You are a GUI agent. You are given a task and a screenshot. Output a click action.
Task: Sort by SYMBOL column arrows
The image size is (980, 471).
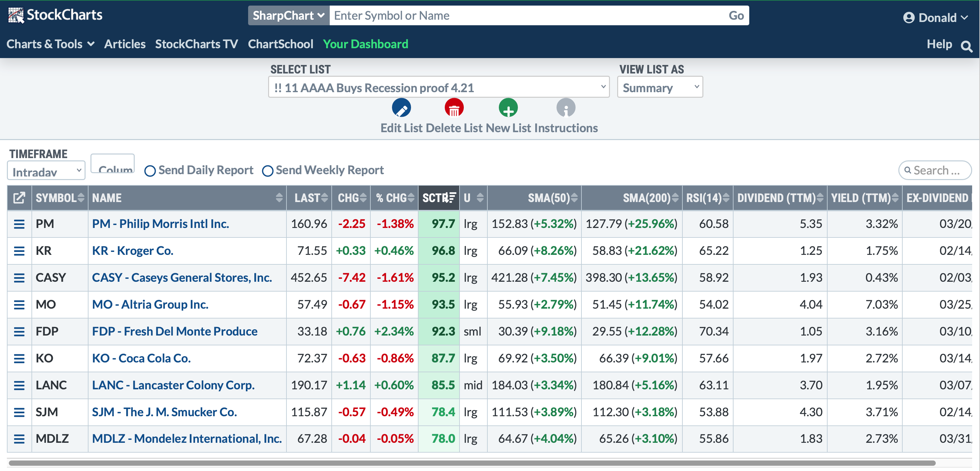click(81, 197)
